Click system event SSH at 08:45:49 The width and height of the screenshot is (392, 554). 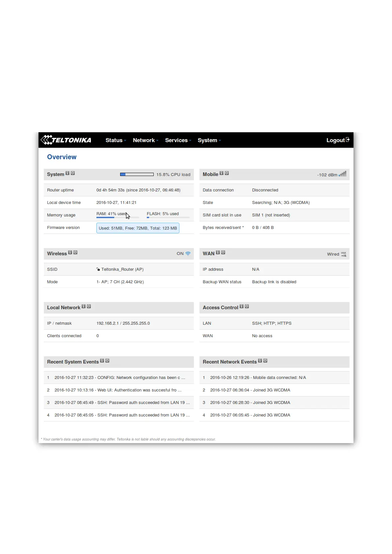click(x=119, y=403)
